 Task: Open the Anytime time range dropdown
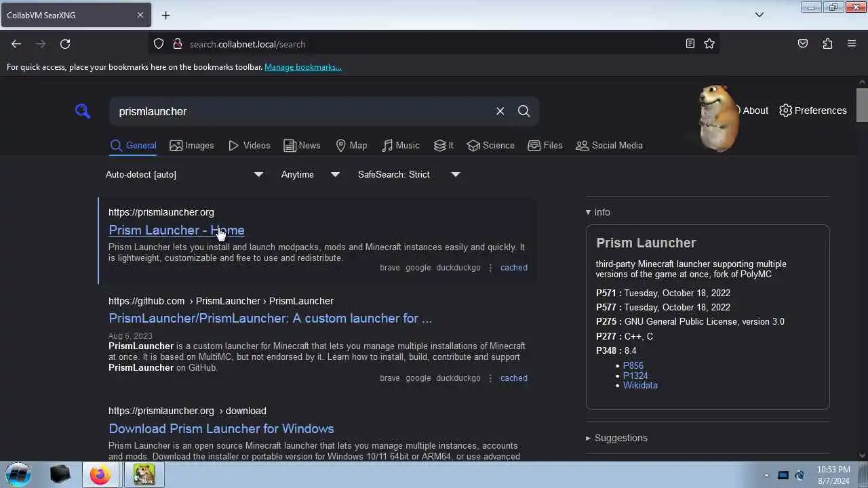(x=310, y=174)
